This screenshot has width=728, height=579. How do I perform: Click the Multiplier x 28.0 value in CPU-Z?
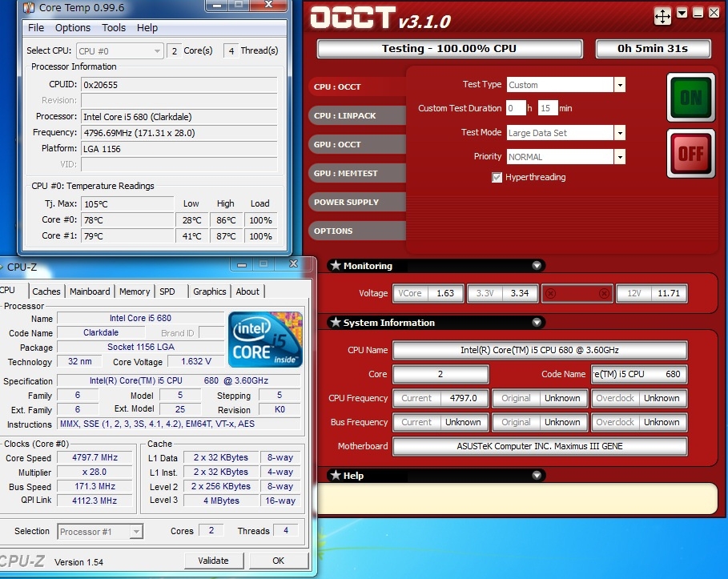pyautogui.click(x=95, y=472)
